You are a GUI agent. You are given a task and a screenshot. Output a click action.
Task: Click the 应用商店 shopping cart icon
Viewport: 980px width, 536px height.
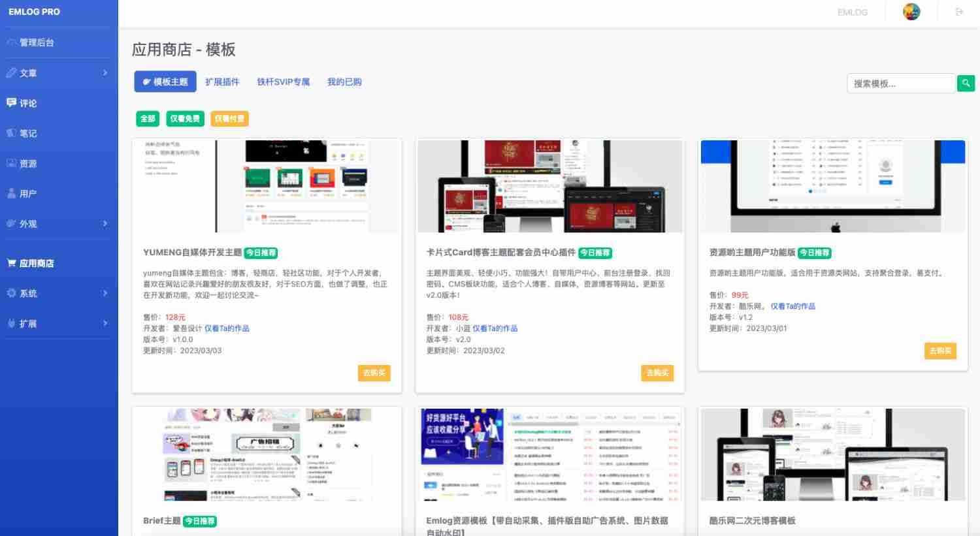tap(10, 263)
